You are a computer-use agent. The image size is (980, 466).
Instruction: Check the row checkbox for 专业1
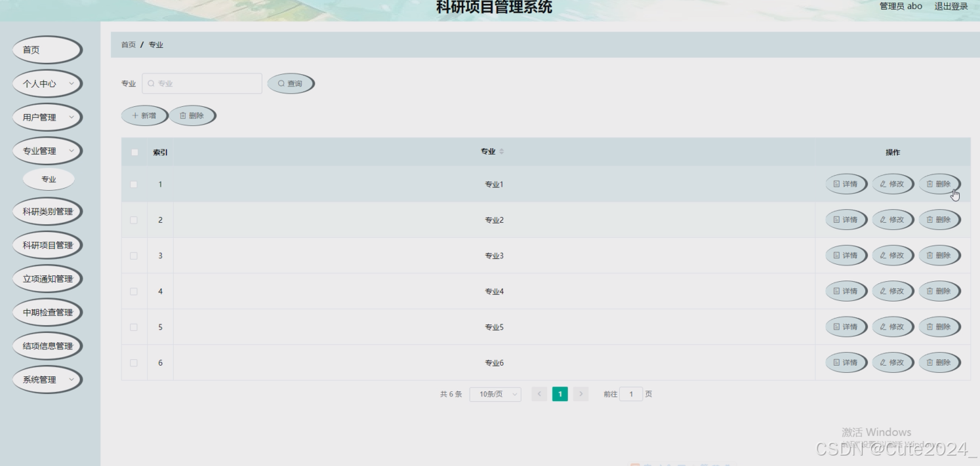pyautogui.click(x=134, y=184)
